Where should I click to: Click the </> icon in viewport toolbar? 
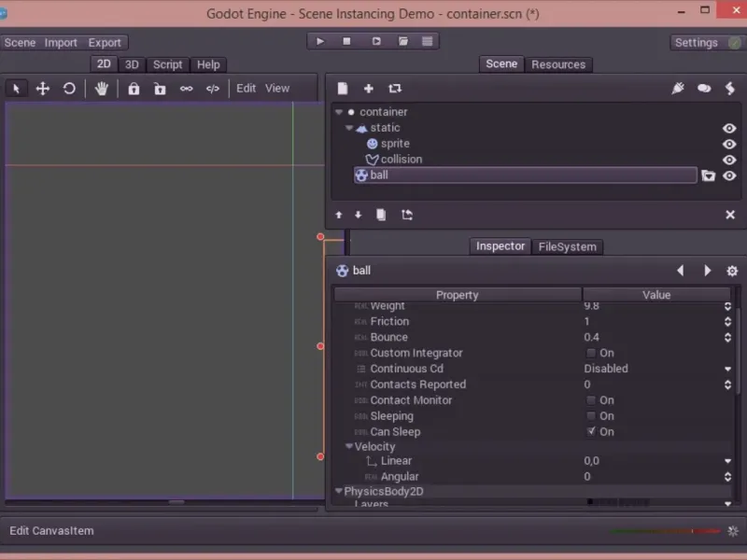point(213,89)
